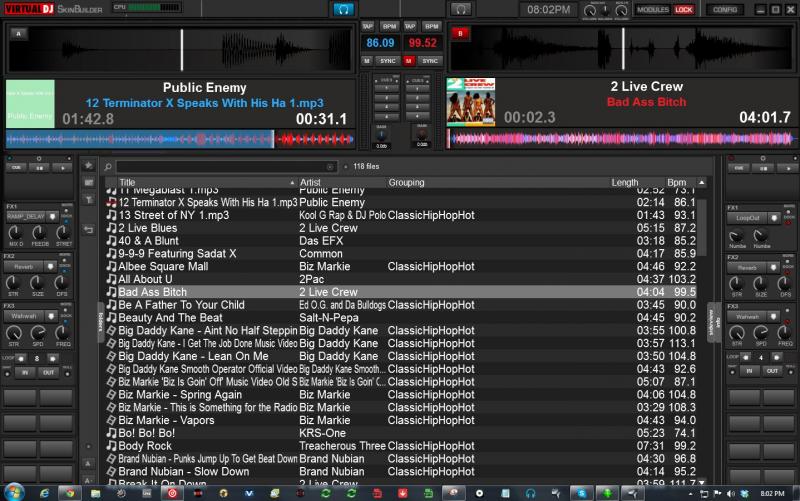Image resolution: width=800 pixels, height=501 pixels.
Task: Click the playlist icon below the star
Action: 89,183
